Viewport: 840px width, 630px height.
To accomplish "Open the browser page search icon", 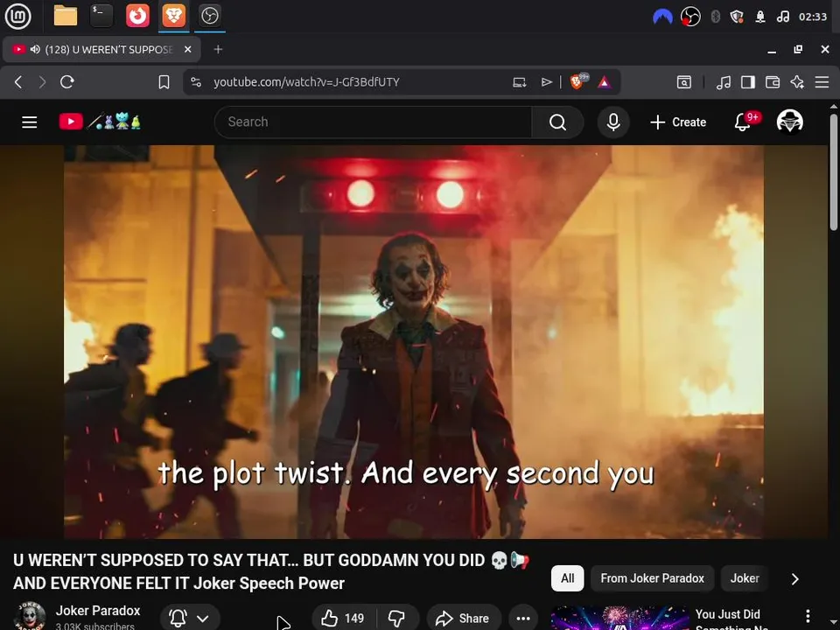I will click(x=683, y=82).
